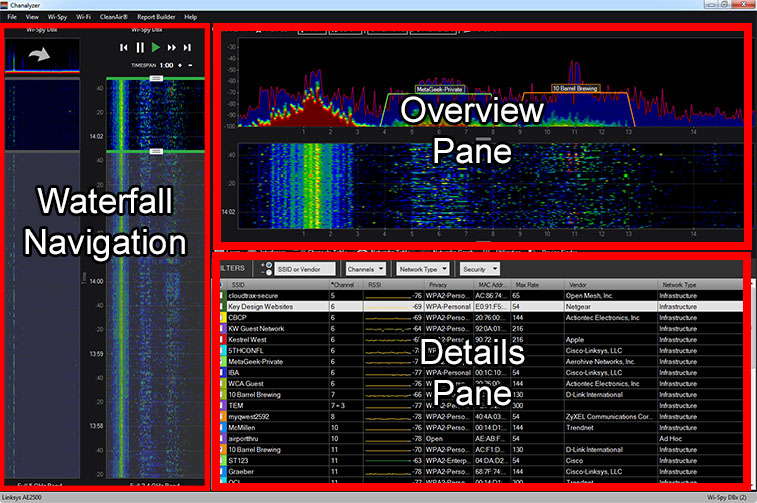Sort table by RSSI column header
Screen dimensions: 757x503
point(393,285)
